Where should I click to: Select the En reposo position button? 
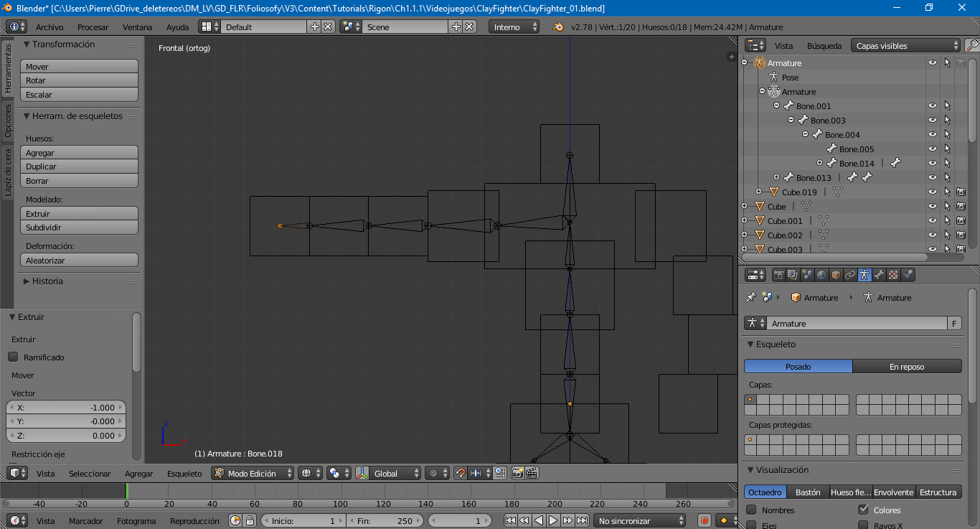(907, 366)
